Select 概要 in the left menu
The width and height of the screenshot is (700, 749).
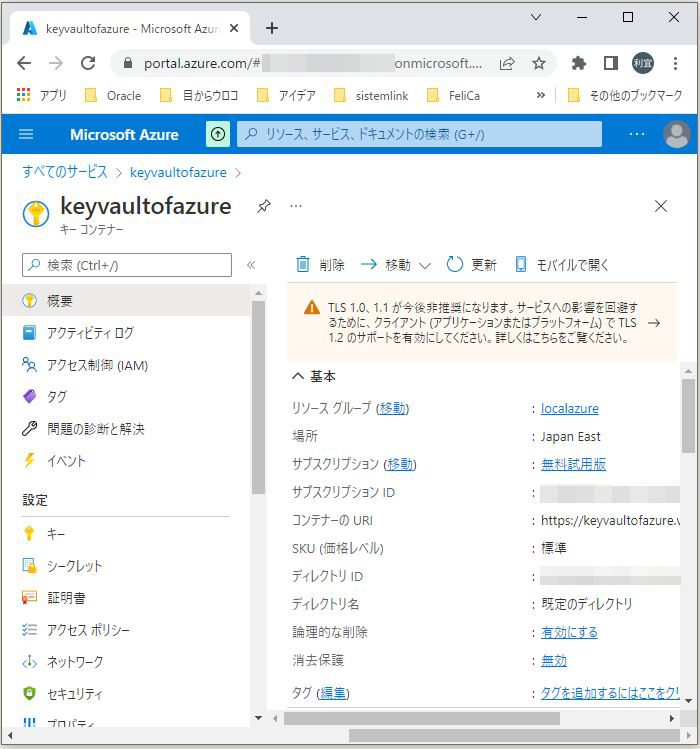[127, 300]
